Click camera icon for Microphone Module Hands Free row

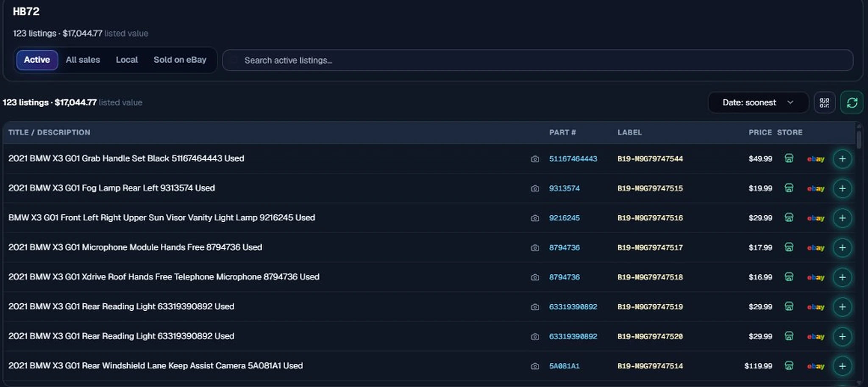point(535,248)
